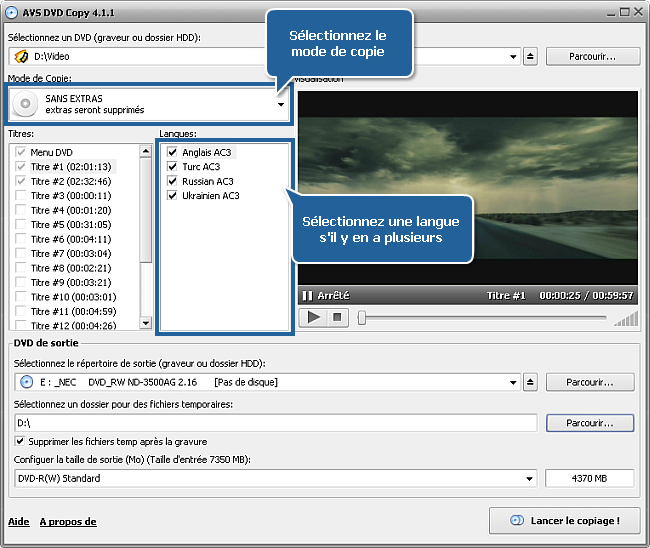Click the D:\Video source folder icon
650x548 pixels.
coord(21,56)
